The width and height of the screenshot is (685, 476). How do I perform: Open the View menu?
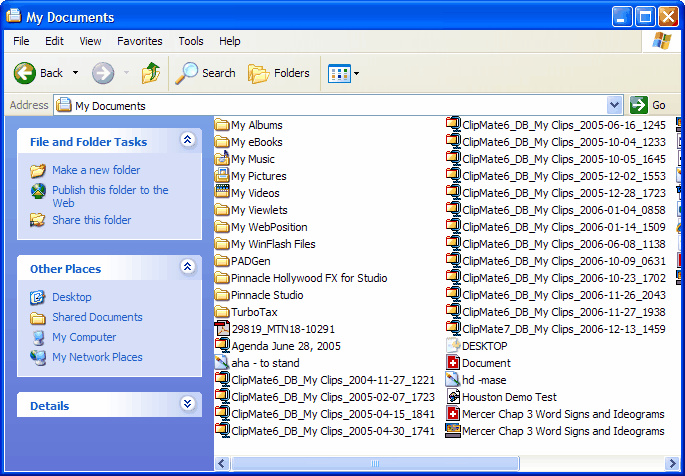point(90,41)
